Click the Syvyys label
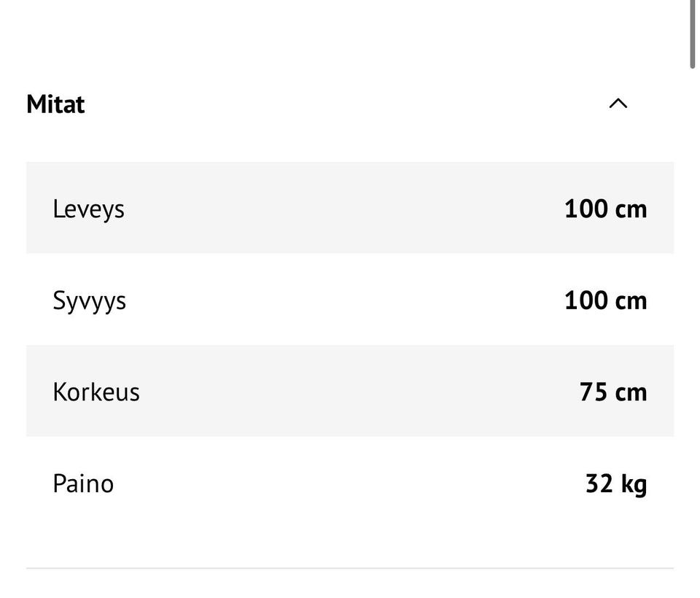Viewport: 700px width, 598px height. click(89, 300)
